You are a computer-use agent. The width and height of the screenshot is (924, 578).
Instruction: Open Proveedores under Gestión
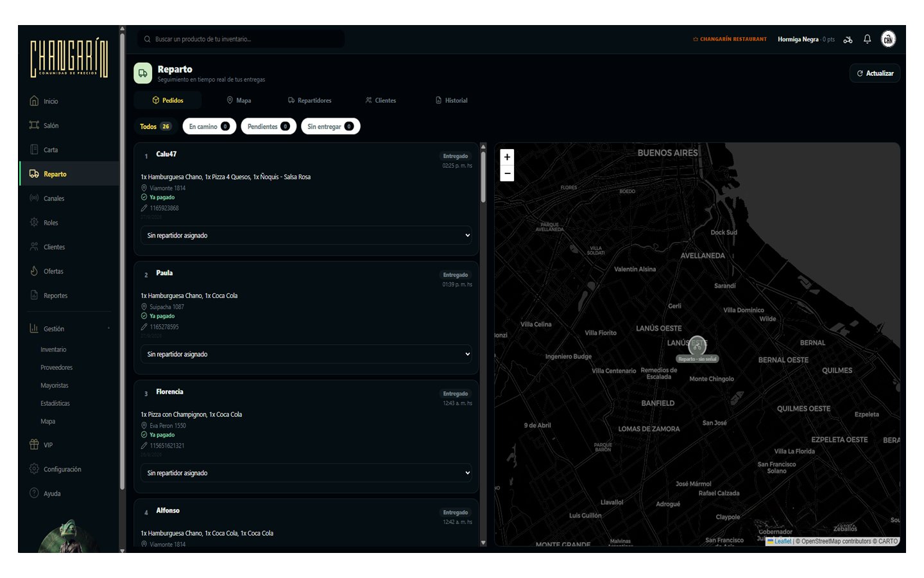[x=56, y=367]
